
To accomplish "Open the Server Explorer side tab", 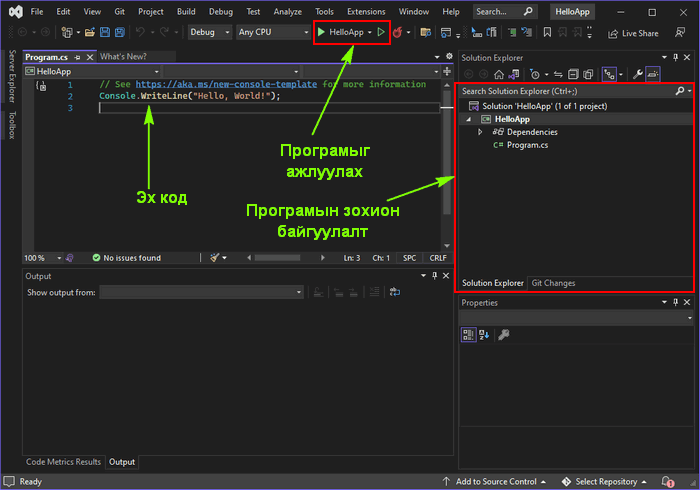I will [12, 76].
